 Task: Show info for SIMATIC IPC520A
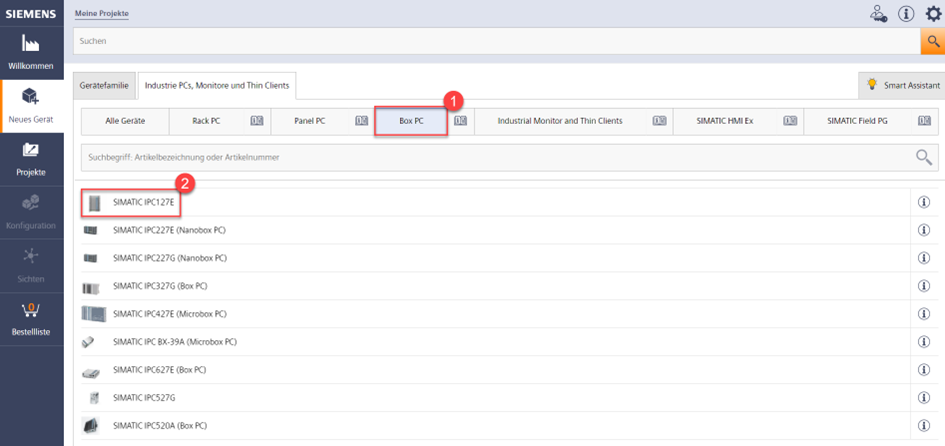click(x=923, y=426)
